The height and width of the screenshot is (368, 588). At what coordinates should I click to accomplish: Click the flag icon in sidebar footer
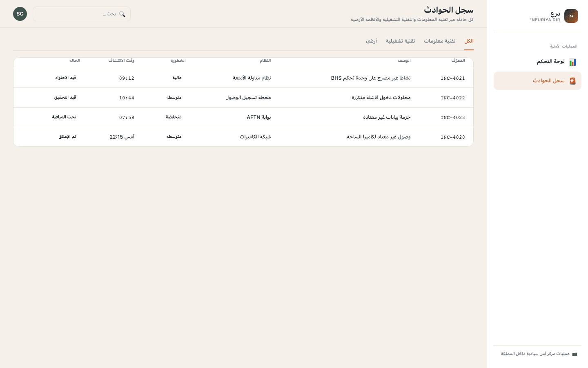coord(575,354)
